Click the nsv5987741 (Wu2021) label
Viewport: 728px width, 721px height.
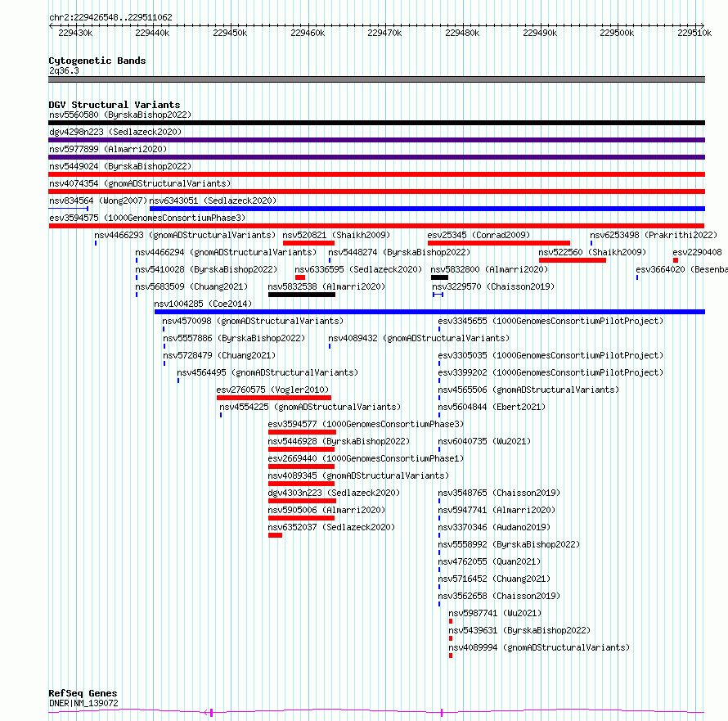495,613
